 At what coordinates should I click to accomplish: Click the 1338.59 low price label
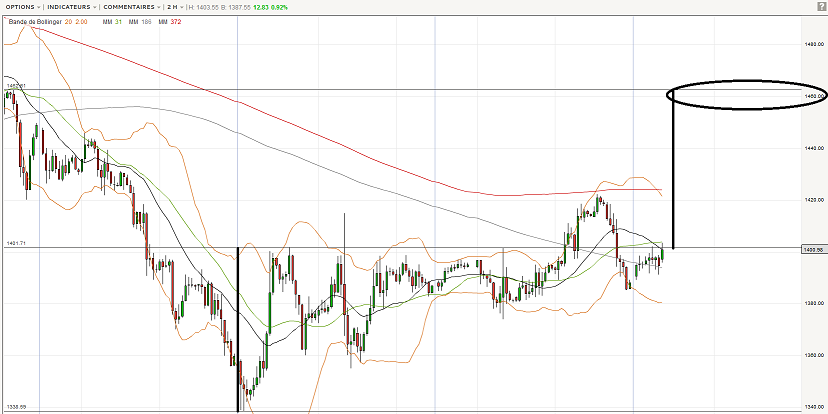pos(15,406)
